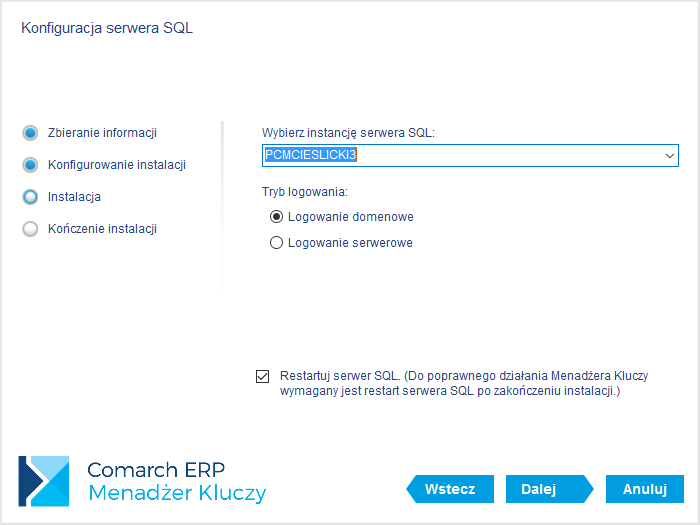Click the Restartuj serwer SQL description text

point(464,383)
